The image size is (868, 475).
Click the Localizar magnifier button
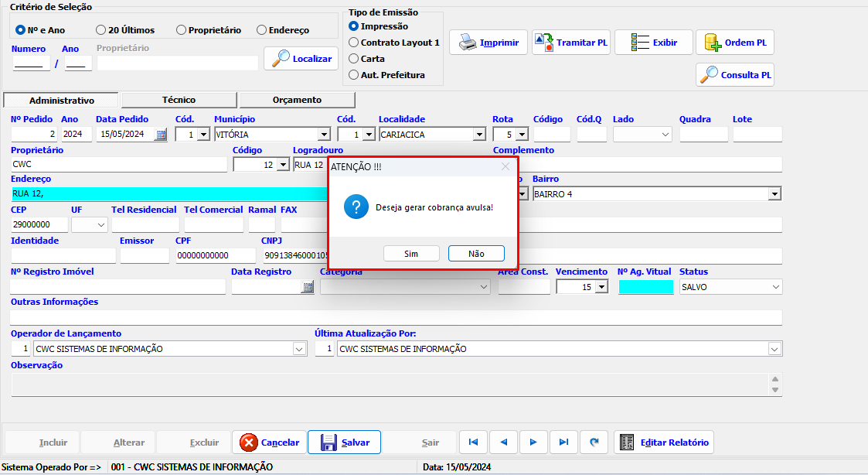pyautogui.click(x=301, y=59)
